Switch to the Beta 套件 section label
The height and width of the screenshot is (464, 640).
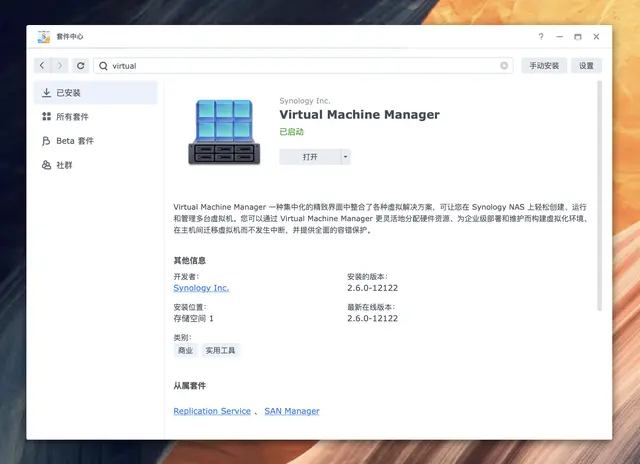(75, 141)
